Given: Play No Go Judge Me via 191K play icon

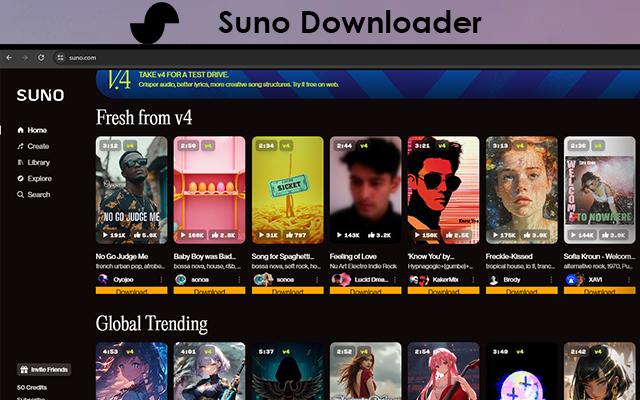Looking at the screenshot, I should (105, 235).
